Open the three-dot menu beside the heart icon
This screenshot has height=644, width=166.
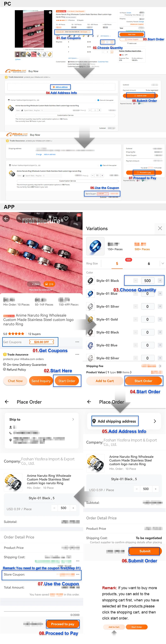(77, 218)
